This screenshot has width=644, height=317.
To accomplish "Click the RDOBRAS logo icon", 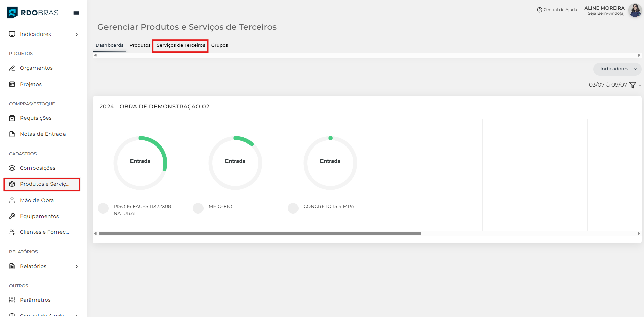I will click(13, 13).
